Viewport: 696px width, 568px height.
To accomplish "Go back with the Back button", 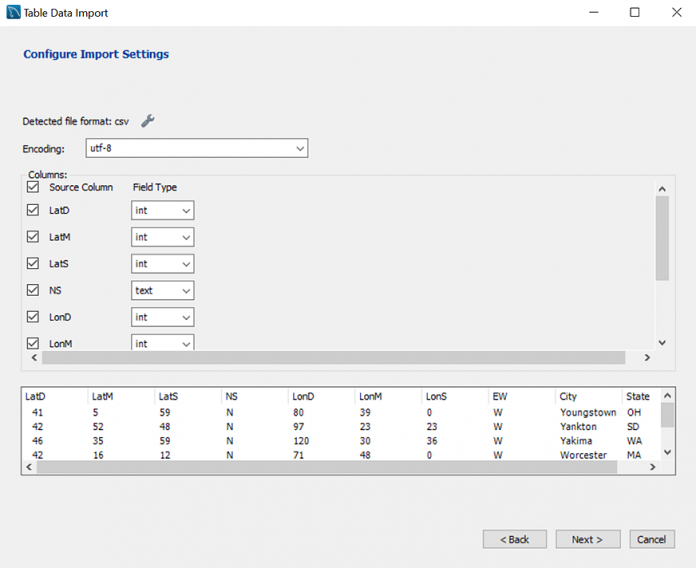I will [x=514, y=539].
